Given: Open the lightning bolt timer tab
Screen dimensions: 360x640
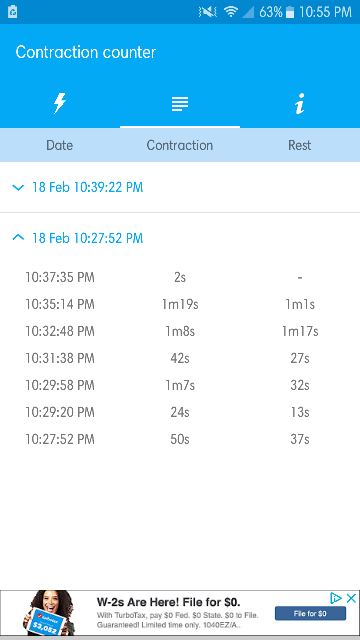Looking at the screenshot, I should pyautogui.click(x=60, y=103).
